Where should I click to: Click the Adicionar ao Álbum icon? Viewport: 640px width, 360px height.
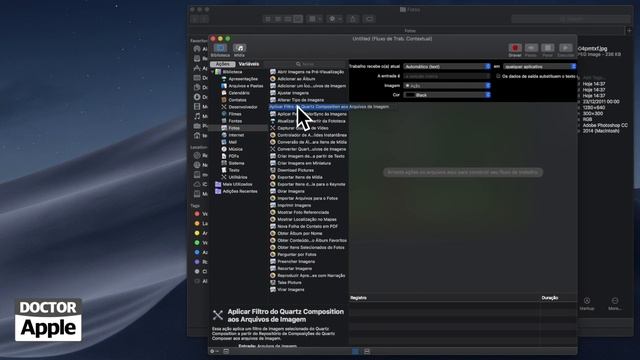click(x=273, y=79)
